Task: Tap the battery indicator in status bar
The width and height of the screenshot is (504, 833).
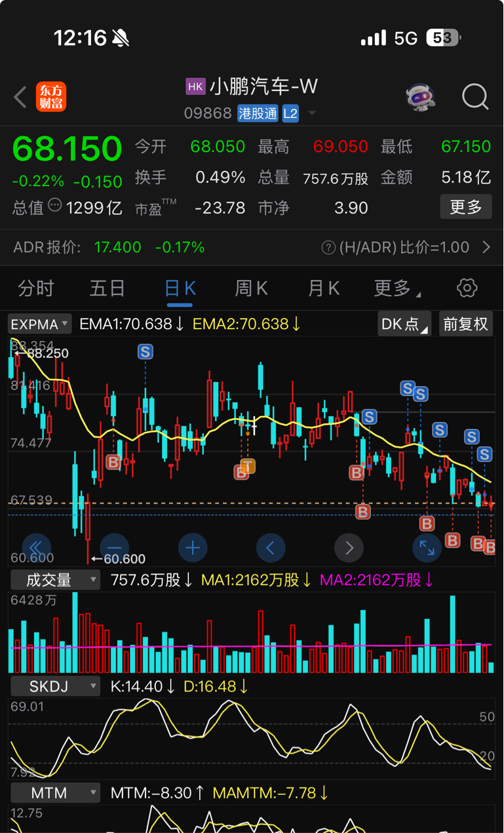Action: tap(444, 38)
